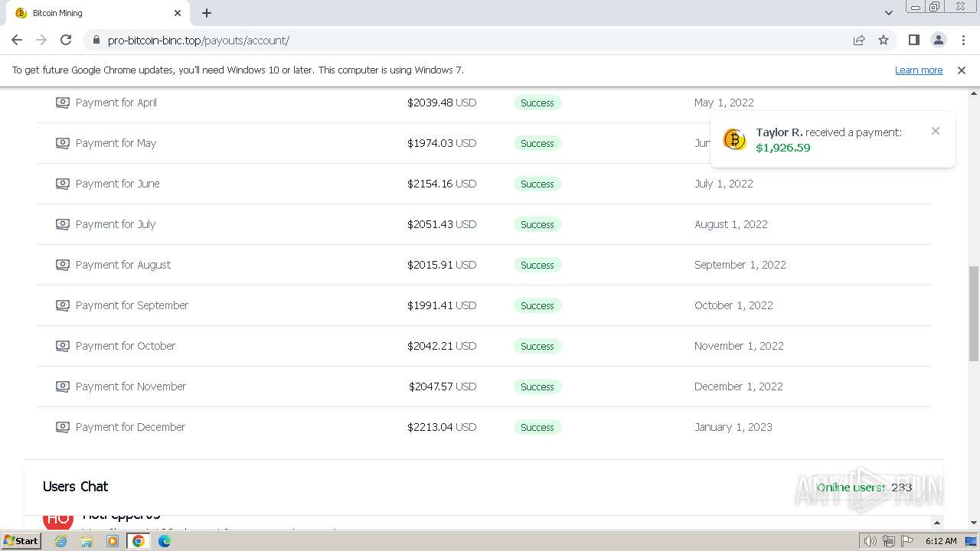Image resolution: width=980 pixels, height=551 pixels.
Task: Click the payment icon beside Payment for December
Action: pyautogui.click(x=63, y=427)
